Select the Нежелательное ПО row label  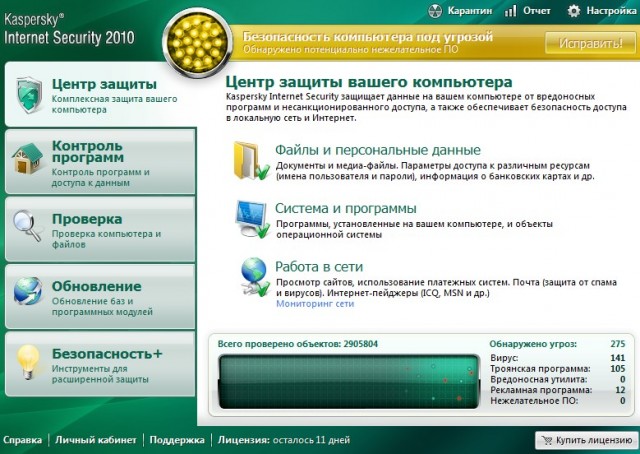534,401
